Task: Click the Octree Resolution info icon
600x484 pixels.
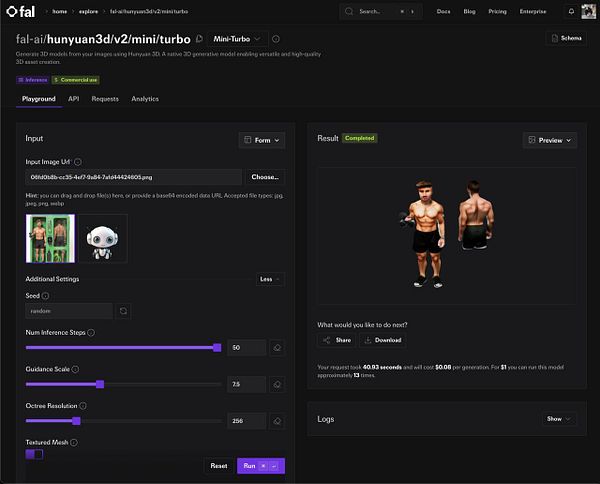Action: coord(83,406)
